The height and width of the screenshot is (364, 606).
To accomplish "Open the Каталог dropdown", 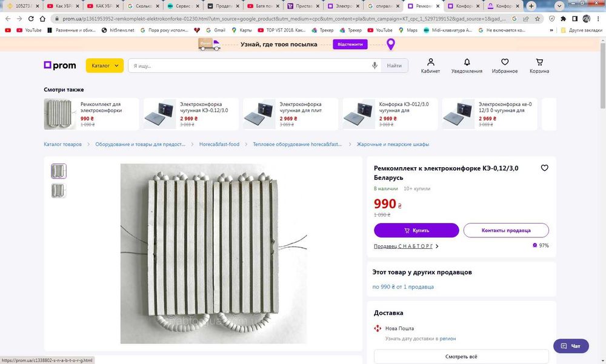I will [105, 65].
